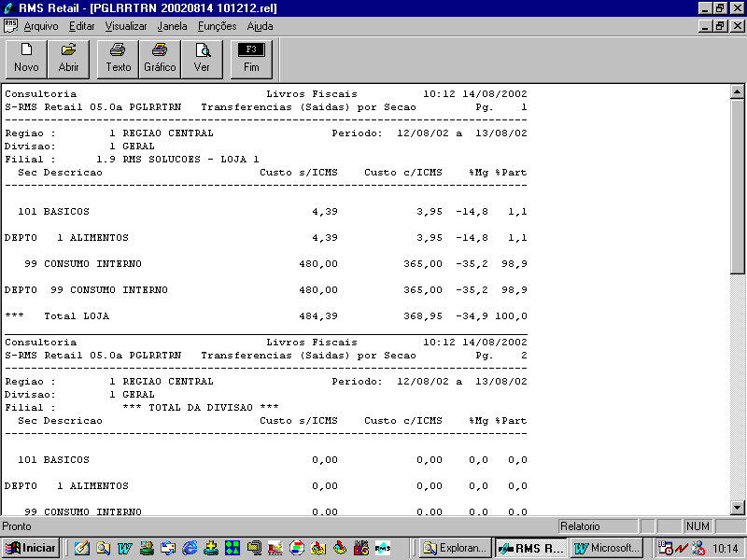The height and width of the screenshot is (560, 747).
Task: Click the Pronto status text
Action: coord(17,526)
